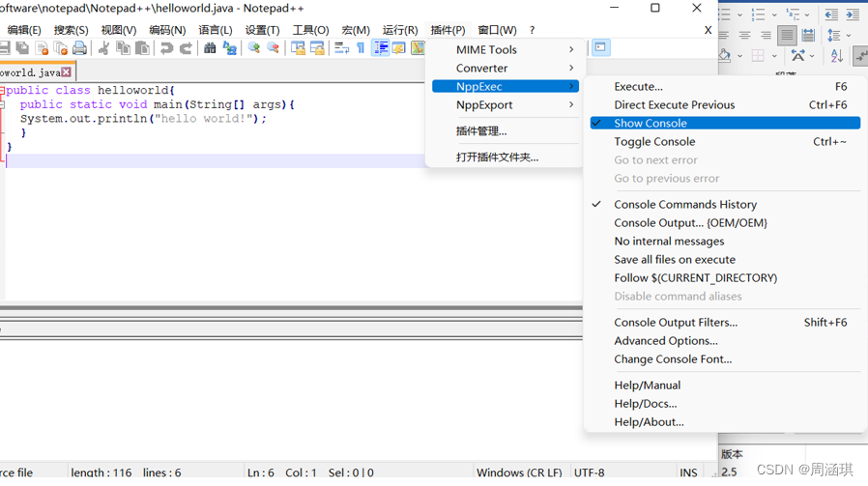Image resolution: width=868 pixels, height=486 pixels.
Task: Toggle the indent guide toolbar icon
Action: [x=380, y=48]
